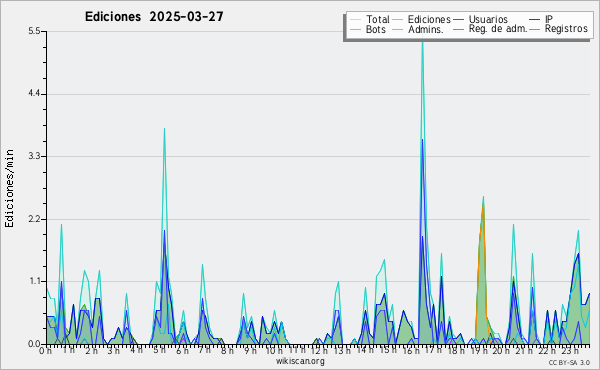Click the 'Ediciones/min' y-axis label
Screen dimensions: 600x370
click(9, 188)
